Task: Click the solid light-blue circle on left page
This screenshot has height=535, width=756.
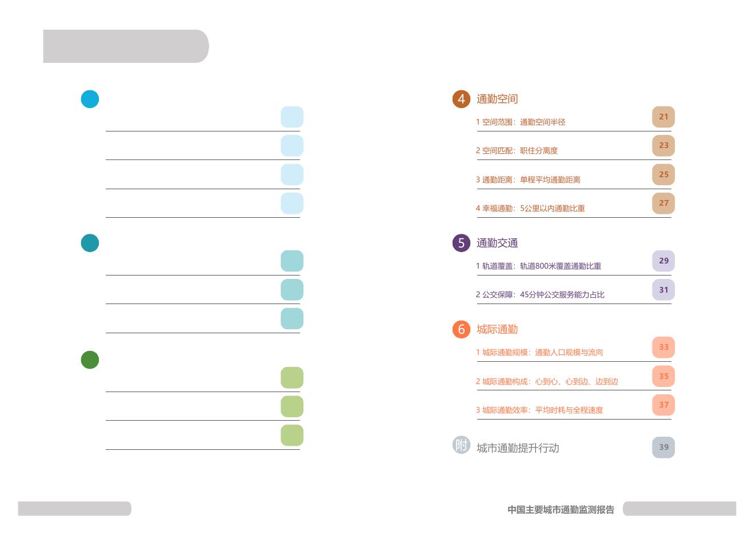Action: [90, 99]
